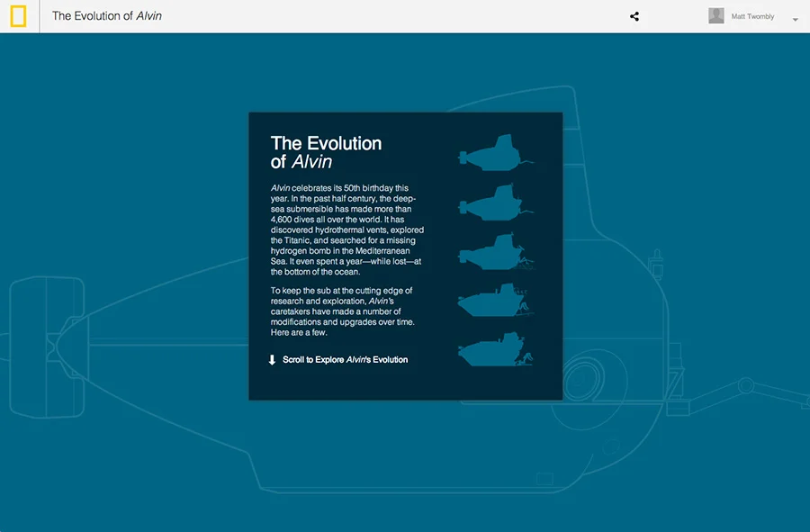The height and width of the screenshot is (532, 810).
Task: Expand the user account dropdown arrow
Action: pos(795,20)
